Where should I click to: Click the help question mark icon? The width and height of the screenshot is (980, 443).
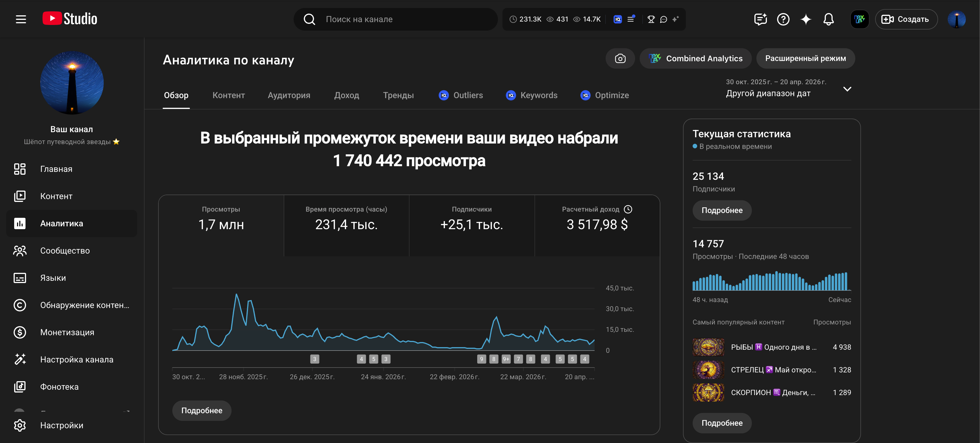[783, 19]
